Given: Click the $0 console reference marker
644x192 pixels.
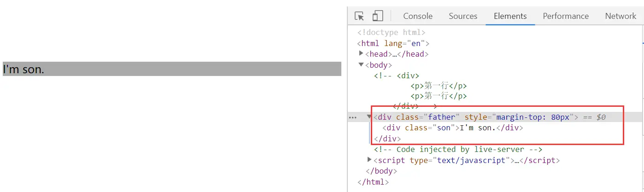Looking at the screenshot, I should pos(601,117).
